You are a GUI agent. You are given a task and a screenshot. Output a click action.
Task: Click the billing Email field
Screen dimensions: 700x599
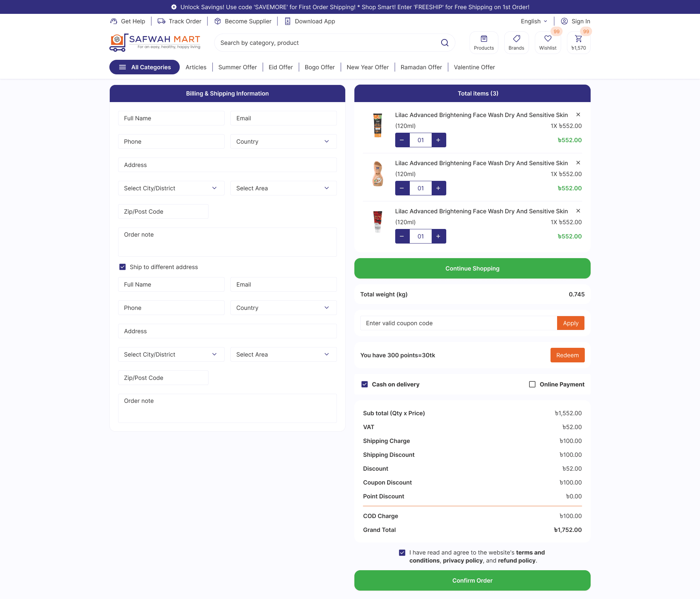(284, 118)
